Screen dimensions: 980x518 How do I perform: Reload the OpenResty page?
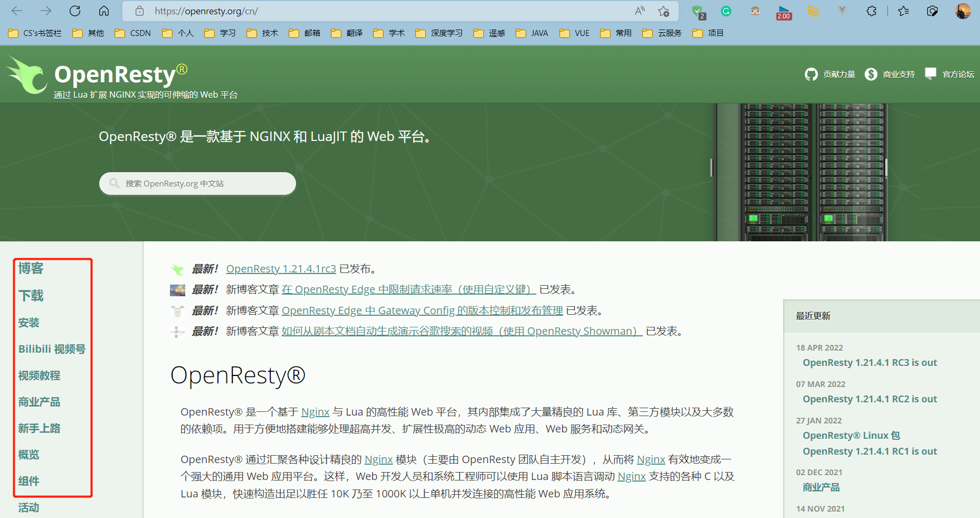(x=75, y=11)
